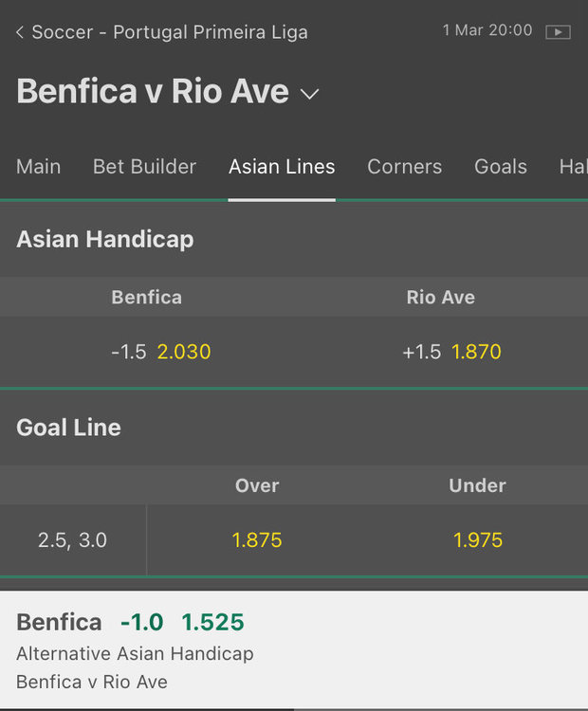Select Rio Ave +1.5 at odds 1.870
This screenshot has height=711, width=588.
[x=451, y=352]
